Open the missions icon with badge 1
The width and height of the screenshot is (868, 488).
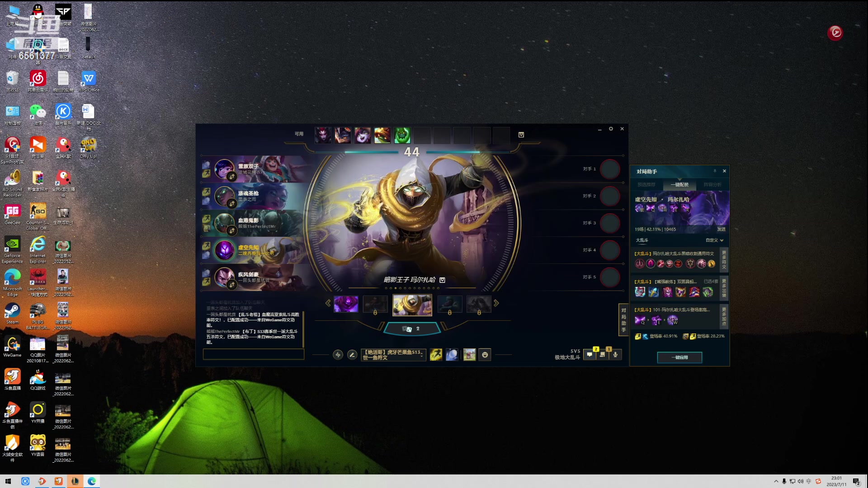603,355
